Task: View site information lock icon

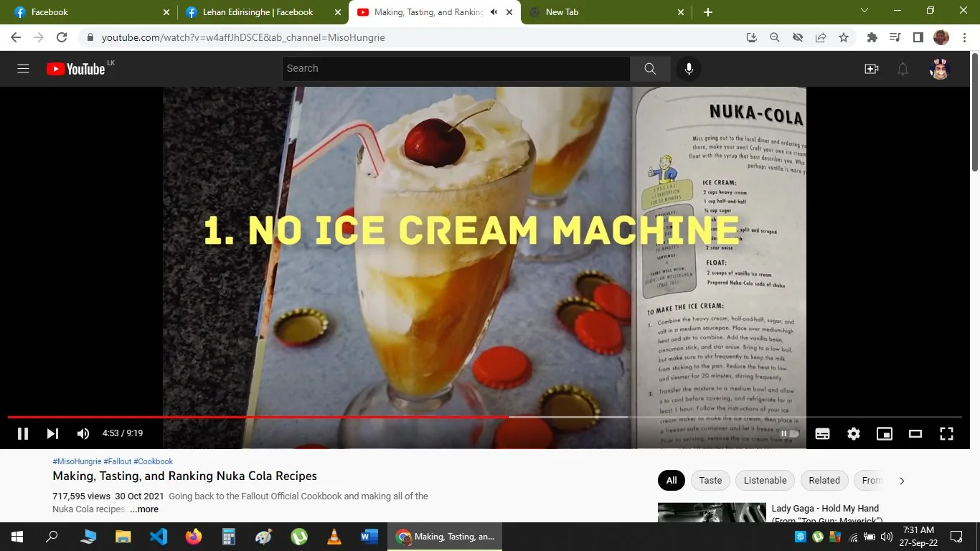Action: point(90,37)
